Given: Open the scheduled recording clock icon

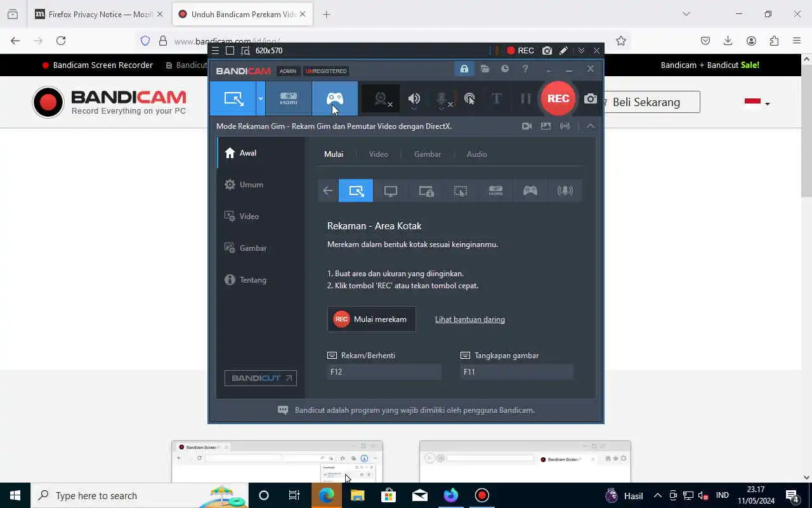Looking at the screenshot, I should [x=505, y=69].
